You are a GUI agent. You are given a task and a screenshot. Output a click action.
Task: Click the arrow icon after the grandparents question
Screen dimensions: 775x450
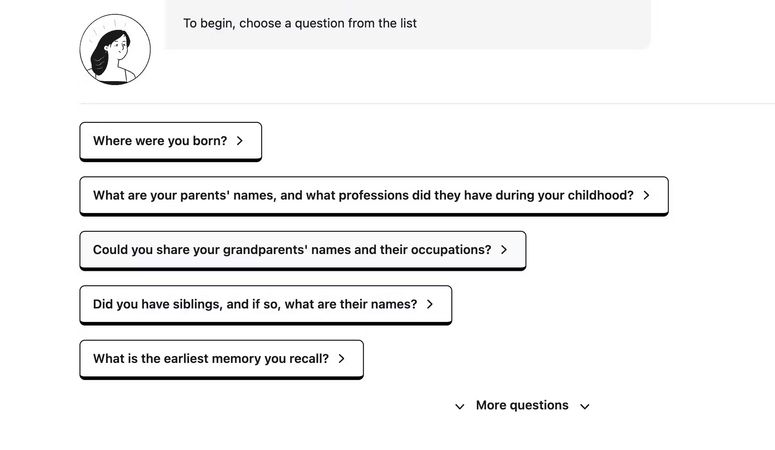tap(504, 250)
